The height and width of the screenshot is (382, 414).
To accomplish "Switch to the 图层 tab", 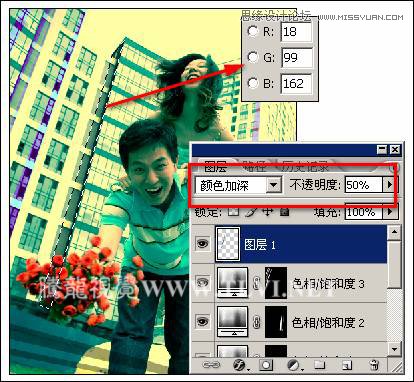I will [215, 166].
